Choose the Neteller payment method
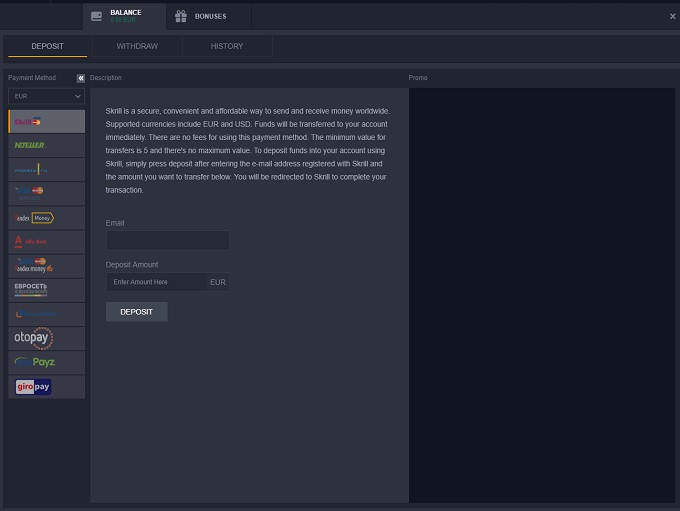 pos(46,145)
